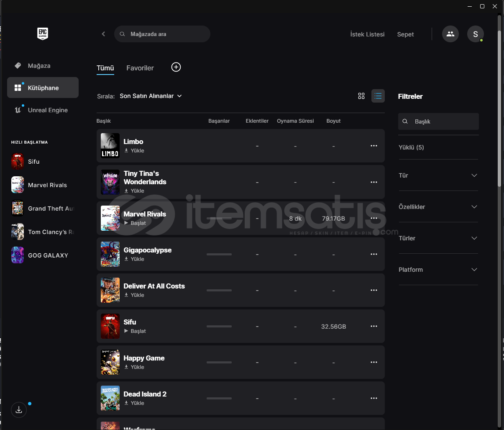Open options menu for Limbo
This screenshot has width=504, height=430.
point(374,146)
